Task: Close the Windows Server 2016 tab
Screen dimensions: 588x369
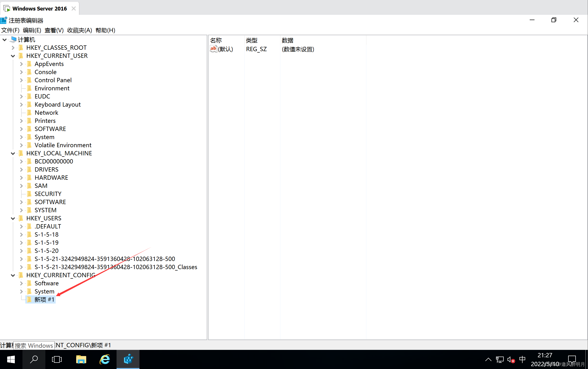Action: click(74, 9)
